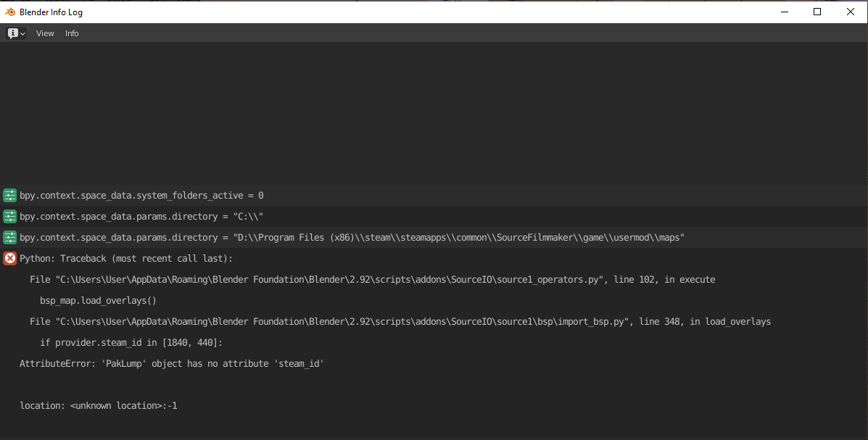Click the green icon on the system_folders_active entry
This screenshot has width=868, height=440.
[9, 195]
